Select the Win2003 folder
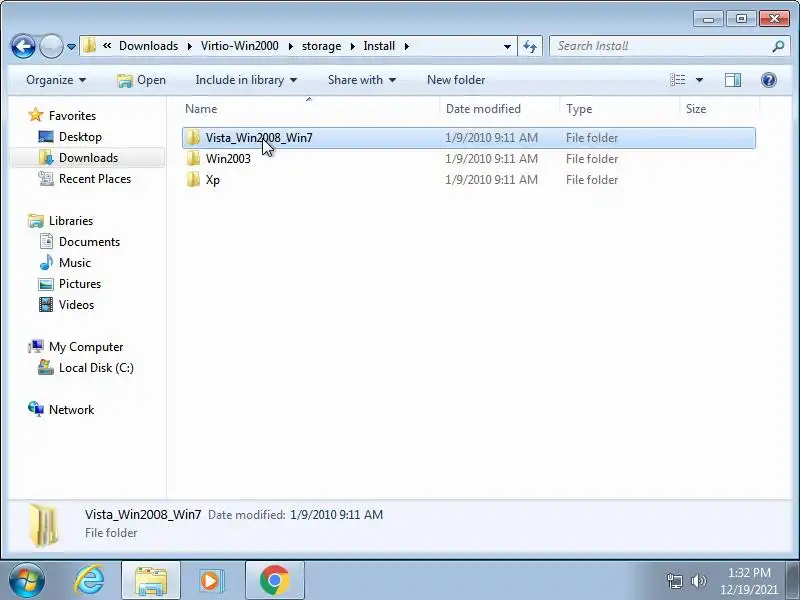 pyautogui.click(x=468, y=159)
